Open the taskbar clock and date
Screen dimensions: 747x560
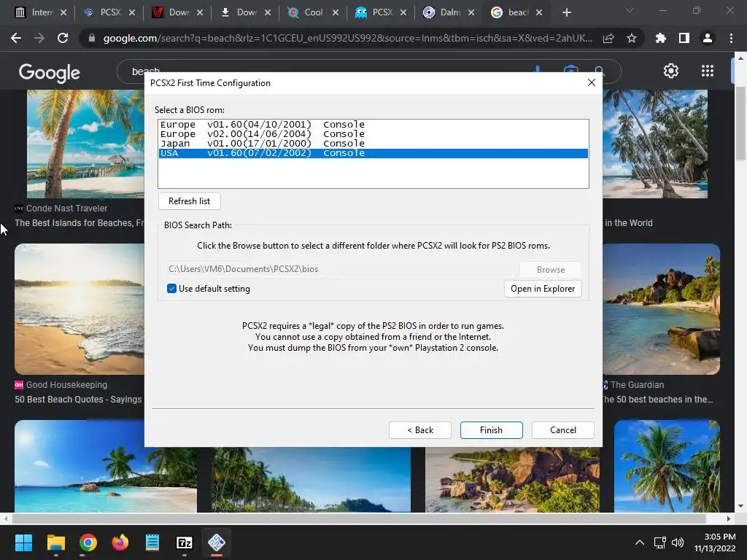(x=715, y=542)
